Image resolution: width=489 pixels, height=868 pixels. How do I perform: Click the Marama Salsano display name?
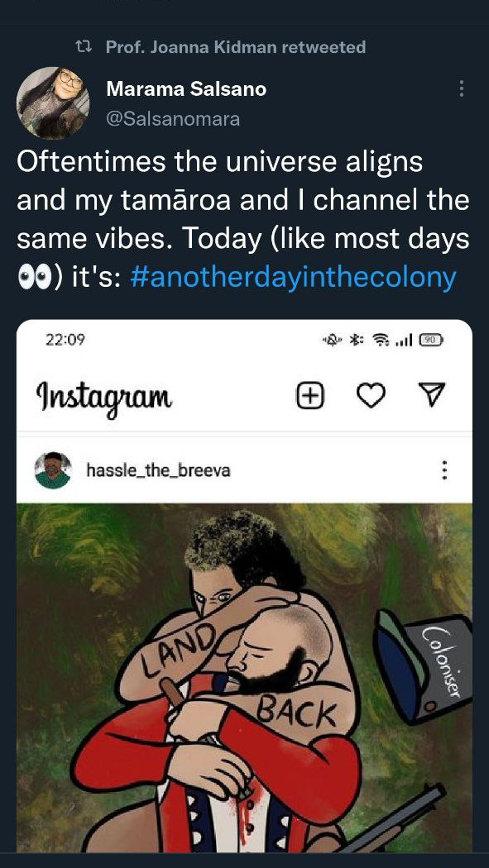coord(186,88)
